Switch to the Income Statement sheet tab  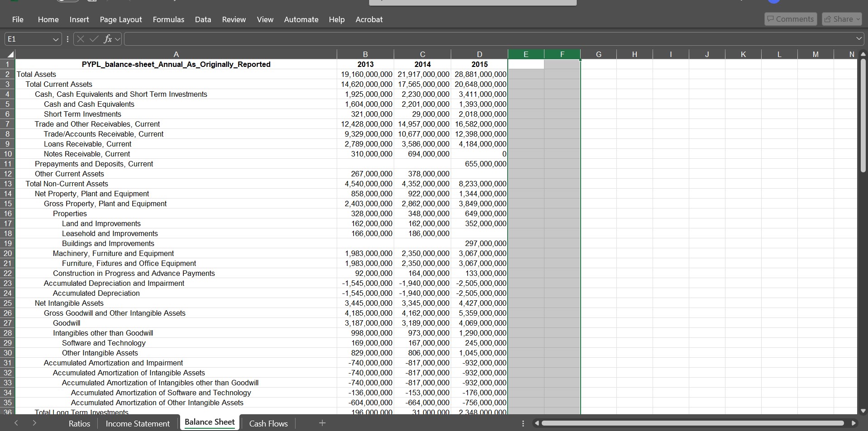click(138, 423)
